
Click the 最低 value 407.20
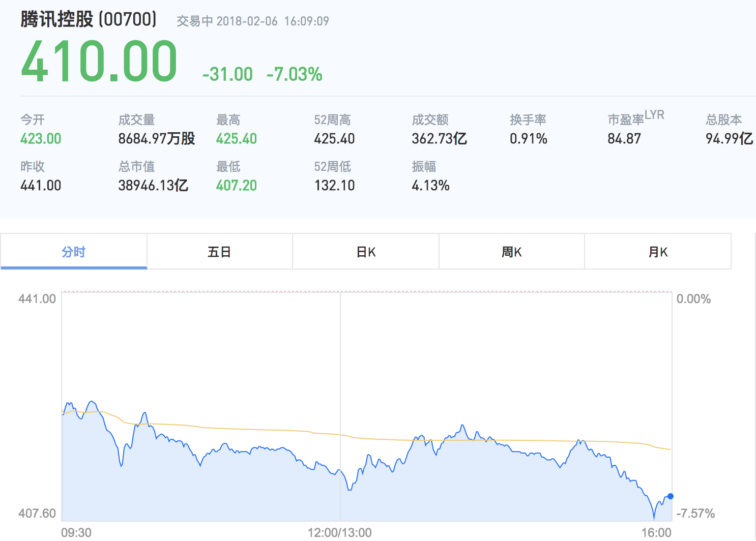(237, 186)
